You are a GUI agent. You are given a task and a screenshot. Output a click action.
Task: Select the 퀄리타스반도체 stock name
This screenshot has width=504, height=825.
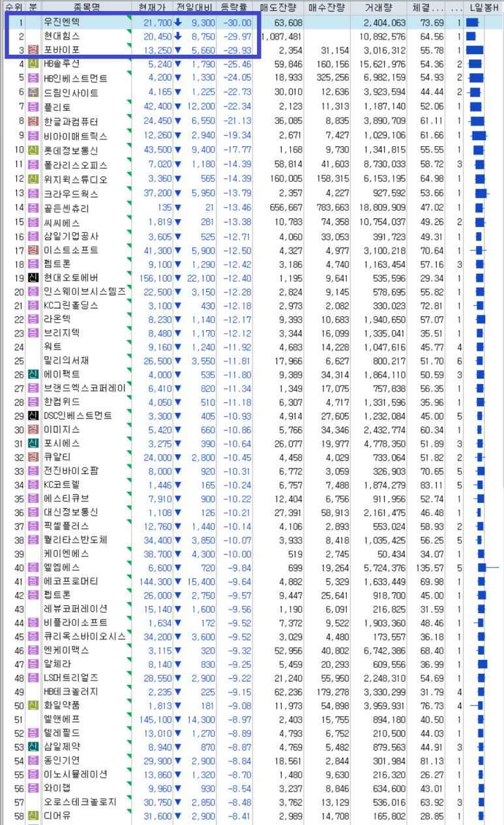75,539
